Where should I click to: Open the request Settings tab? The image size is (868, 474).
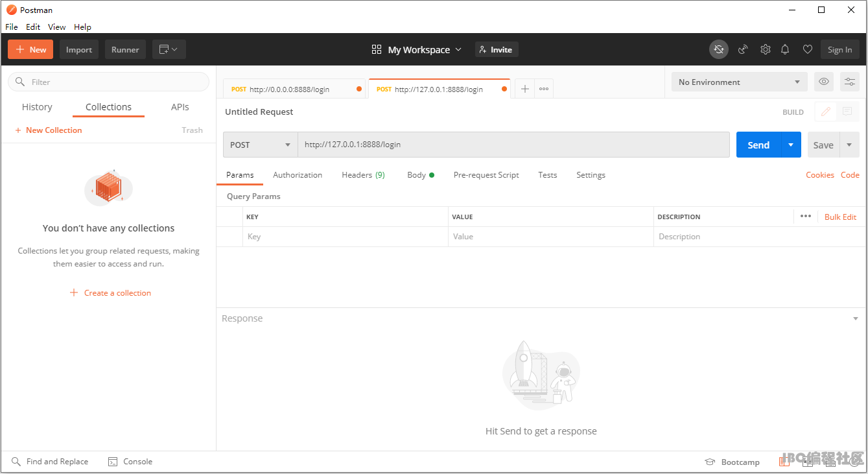[591, 175]
